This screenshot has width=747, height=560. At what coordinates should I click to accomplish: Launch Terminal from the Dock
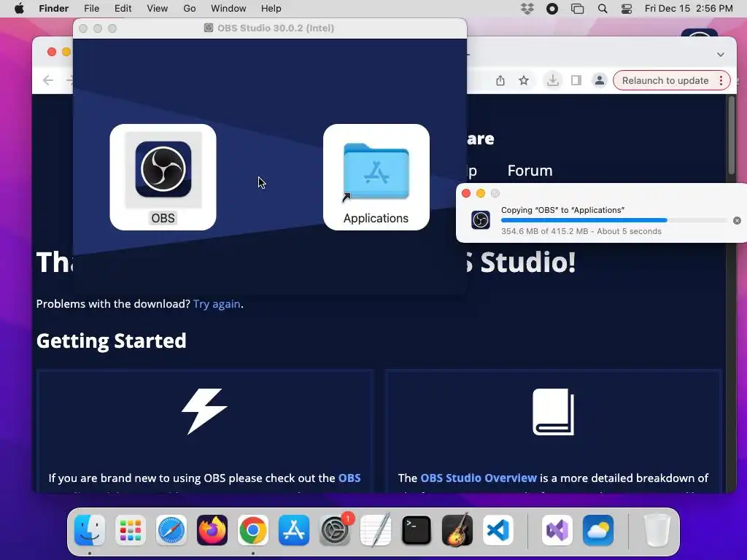tap(417, 530)
